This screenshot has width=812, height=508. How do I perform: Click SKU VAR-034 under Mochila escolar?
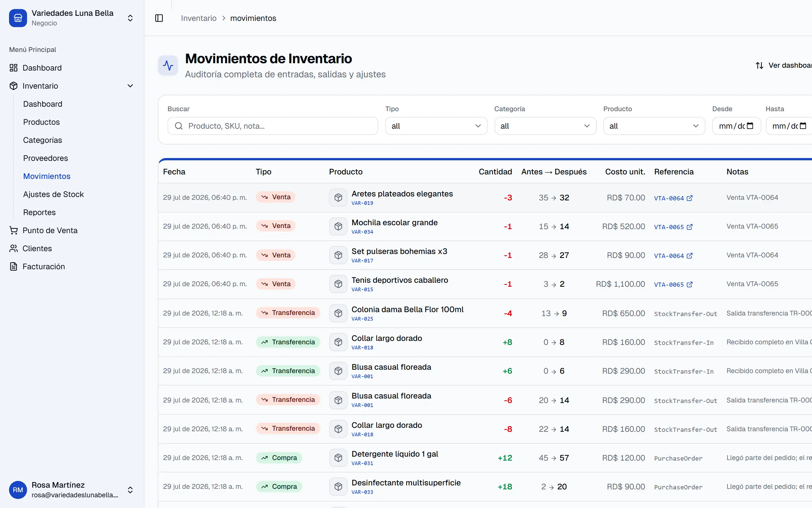pos(362,232)
